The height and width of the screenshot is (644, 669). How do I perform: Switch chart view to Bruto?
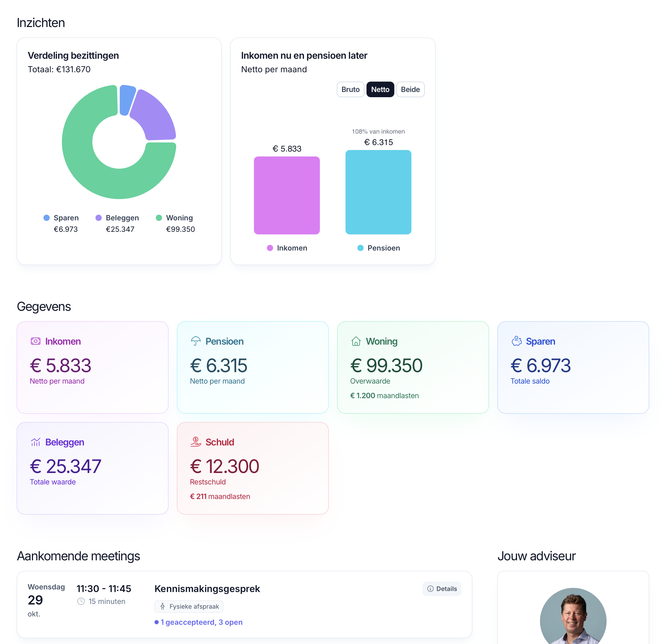click(350, 89)
